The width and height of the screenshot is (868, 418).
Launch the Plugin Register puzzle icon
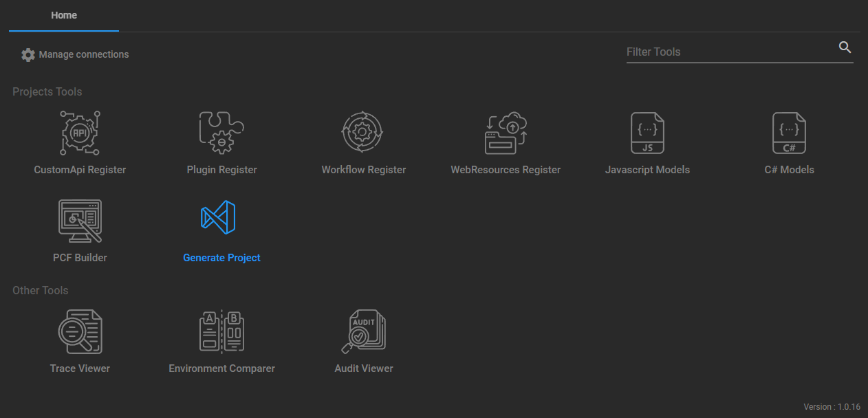click(x=221, y=133)
